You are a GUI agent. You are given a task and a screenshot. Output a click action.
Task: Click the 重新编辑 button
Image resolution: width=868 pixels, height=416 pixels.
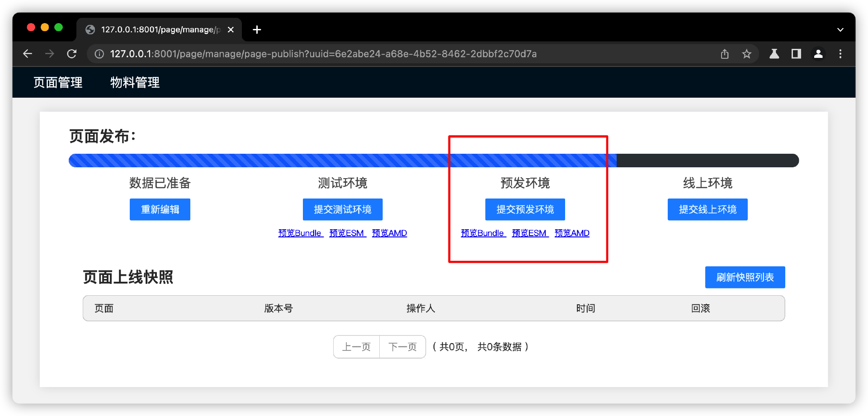(160, 209)
